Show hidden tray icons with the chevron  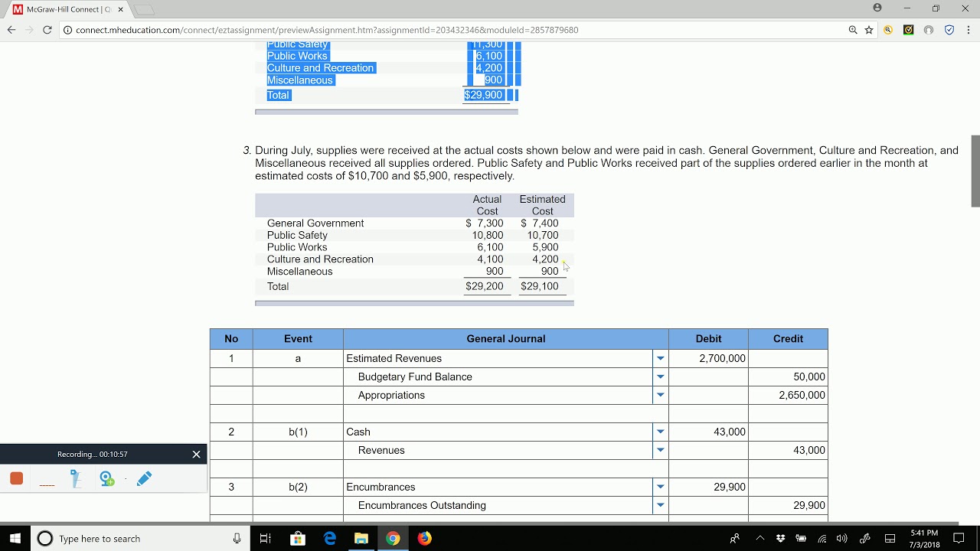[x=759, y=539]
